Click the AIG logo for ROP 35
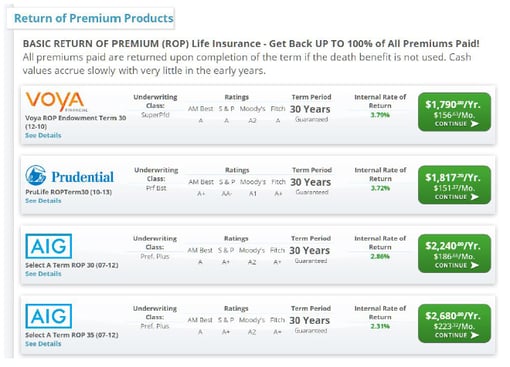This screenshot has width=510, height=367. tap(49, 316)
